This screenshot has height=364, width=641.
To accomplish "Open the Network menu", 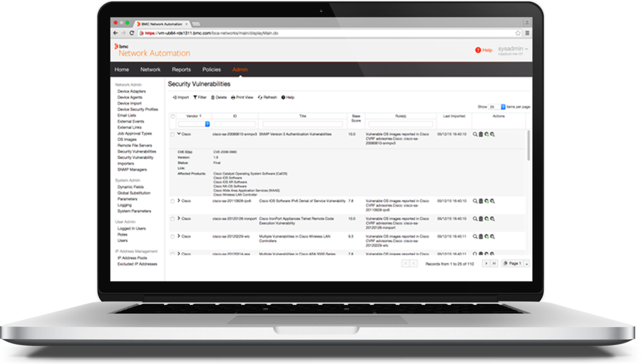I will (150, 69).
